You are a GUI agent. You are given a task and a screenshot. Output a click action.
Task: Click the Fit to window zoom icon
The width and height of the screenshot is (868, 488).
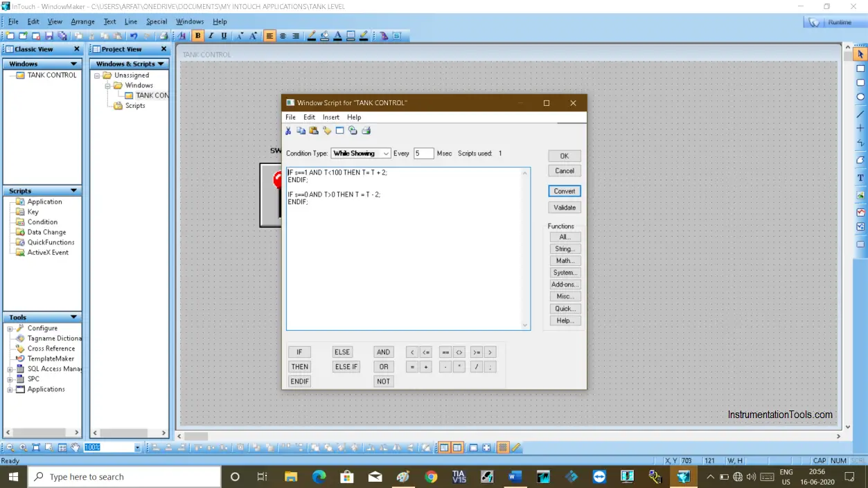click(x=37, y=448)
